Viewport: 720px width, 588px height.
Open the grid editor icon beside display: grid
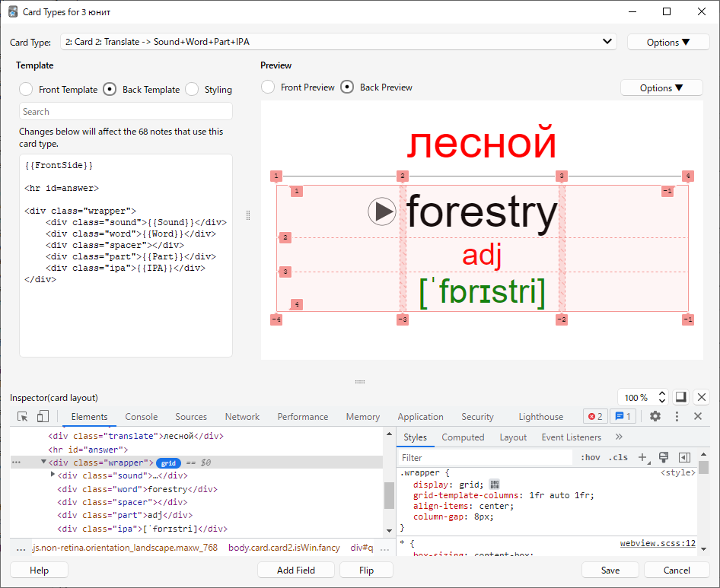pyautogui.click(x=494, y=485)
